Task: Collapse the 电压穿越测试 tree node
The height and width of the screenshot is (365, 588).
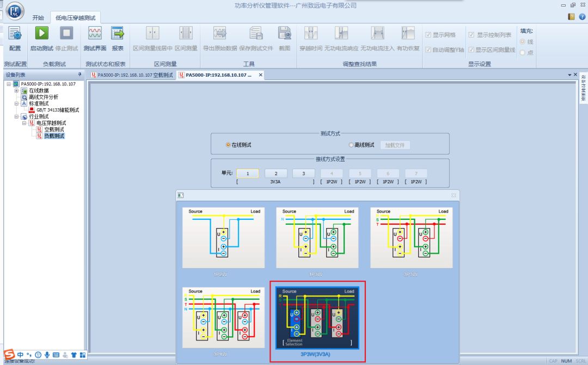Action: pyautogui.click(x=24, y=123)
